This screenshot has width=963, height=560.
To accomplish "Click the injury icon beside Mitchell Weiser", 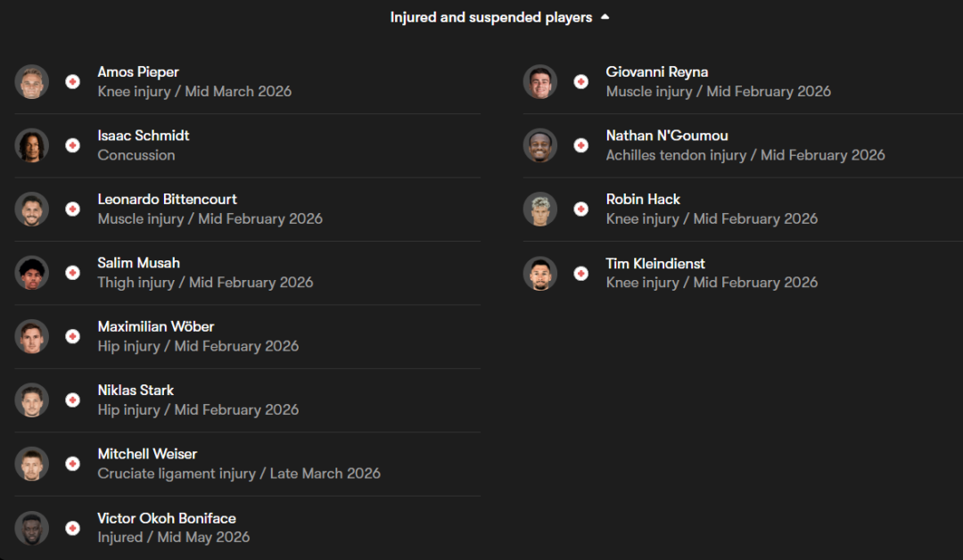I will (x=73, y=464).
